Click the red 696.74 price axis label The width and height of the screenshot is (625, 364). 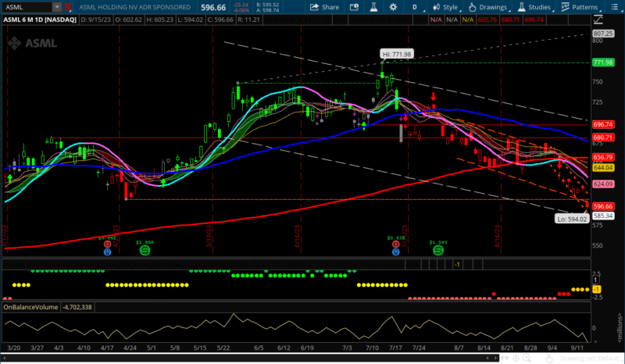pyautogui.click(x=603, y=124)
